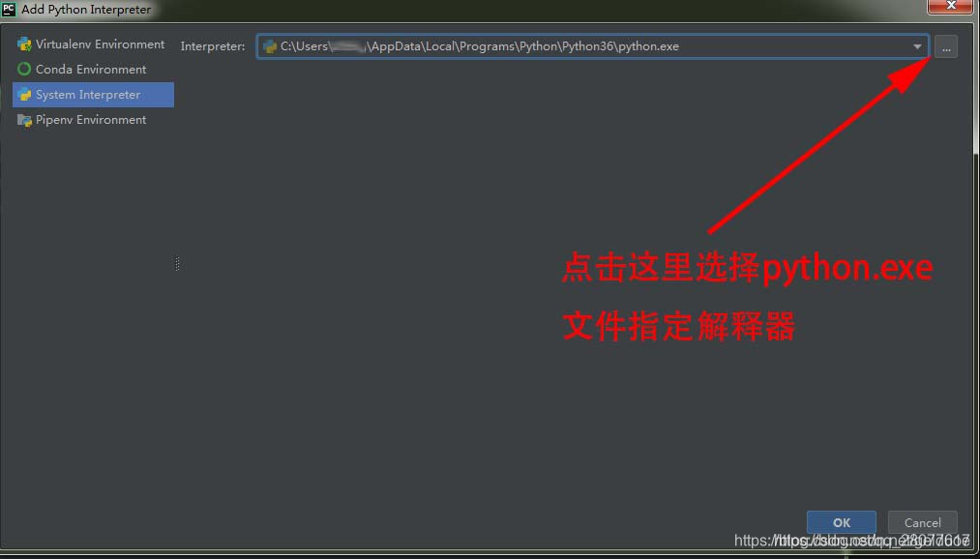Click the Pipenv folder icon

point(24,120)
